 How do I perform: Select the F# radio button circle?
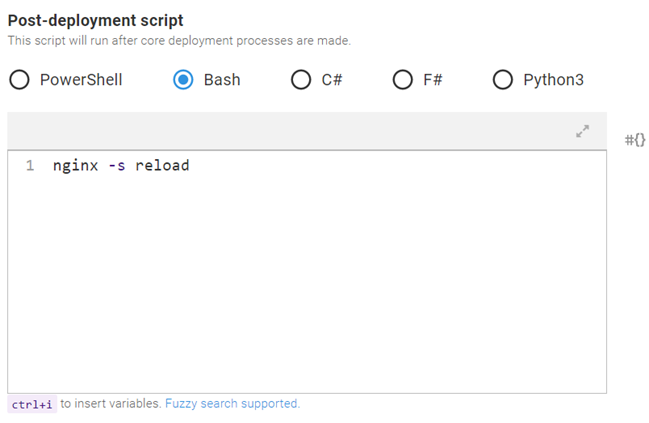pyautogui.click(x=403, y=80)
